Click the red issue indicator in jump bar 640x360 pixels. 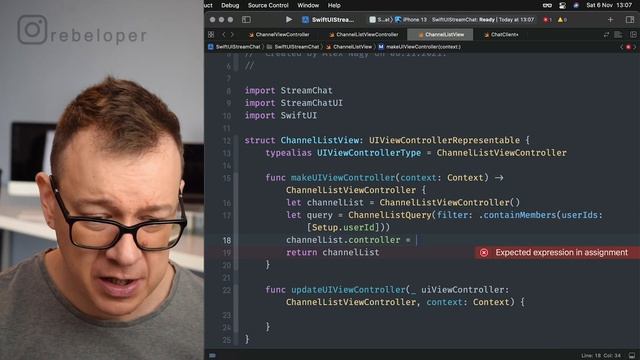pos(628,47)
